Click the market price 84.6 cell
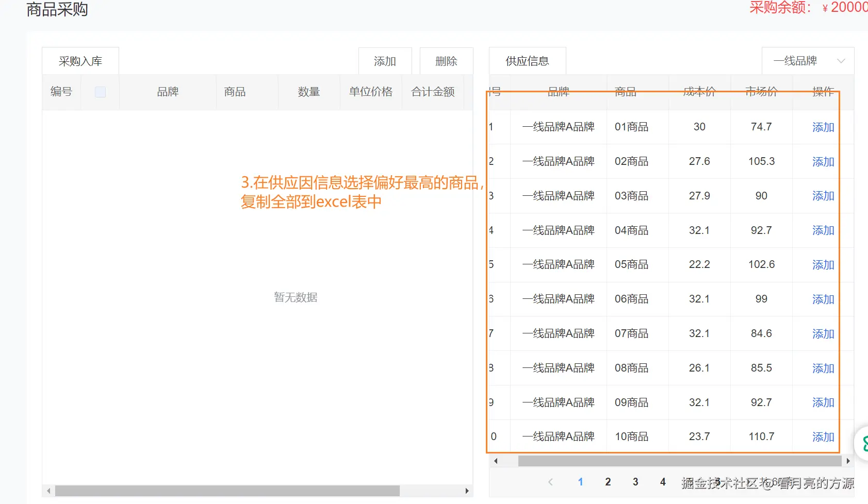Image resolution: width=868 pixels, height=504 pixels. (x=761, y=333)
